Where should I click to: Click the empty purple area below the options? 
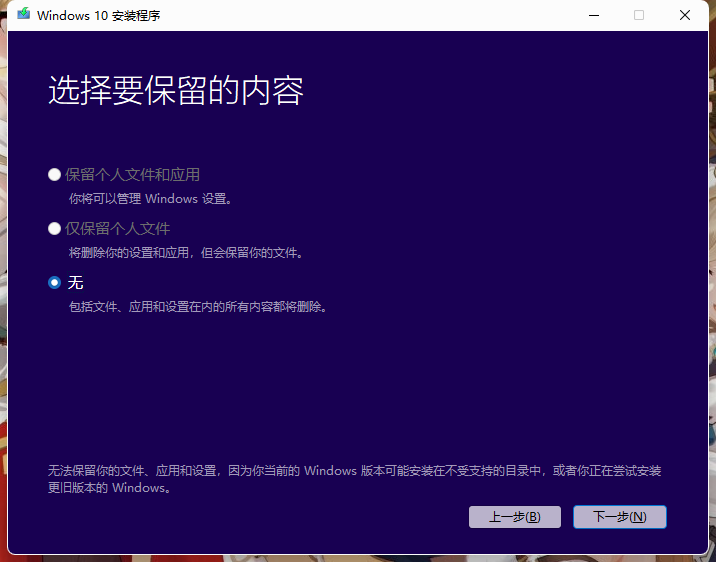(360, 390)
